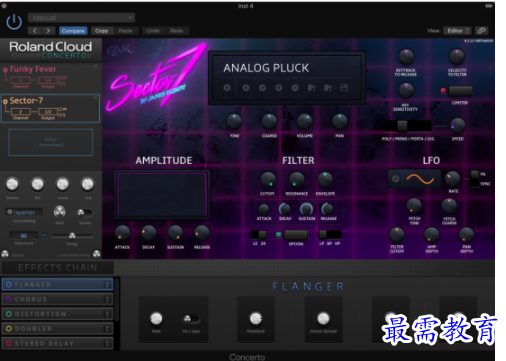Viewport: 506px width, 361px height.
Task: Click the LFO waveform selector arrow icon
Action: click(x=395, y=179)
